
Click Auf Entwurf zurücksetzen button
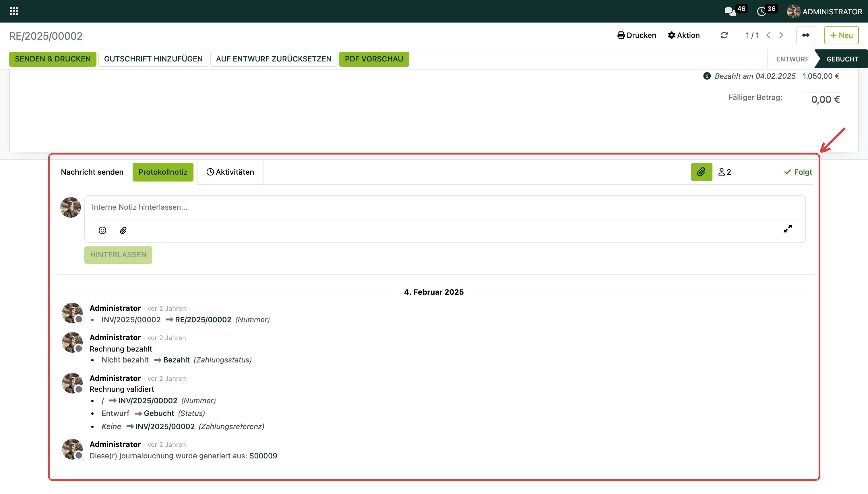274,59
